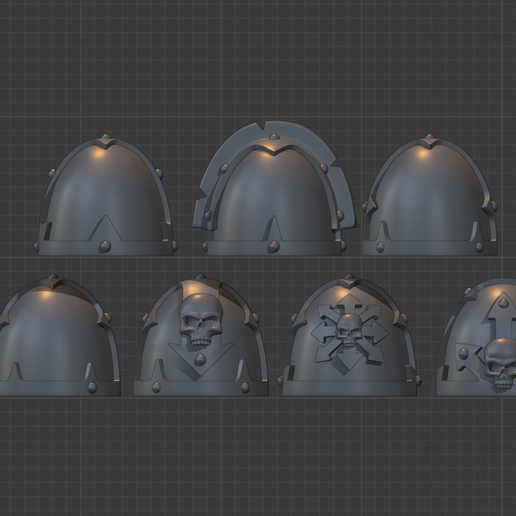Select the cut-off pad with arrows and skull
This screenshot has width=516, height=516.
(477, 337)
